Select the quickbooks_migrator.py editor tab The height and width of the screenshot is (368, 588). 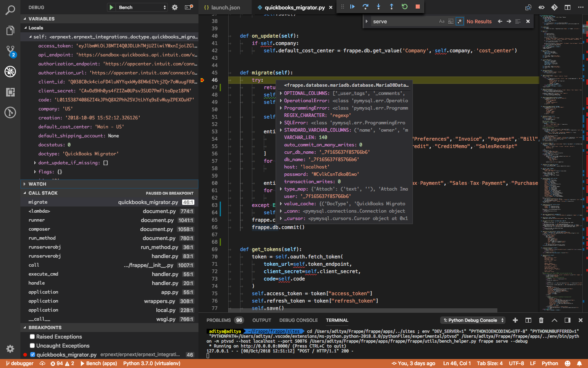(294, 7)
